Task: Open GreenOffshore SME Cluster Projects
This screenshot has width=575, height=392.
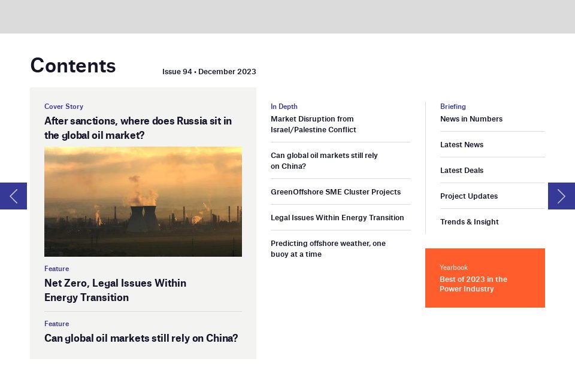Action: (x=335, y=192)
